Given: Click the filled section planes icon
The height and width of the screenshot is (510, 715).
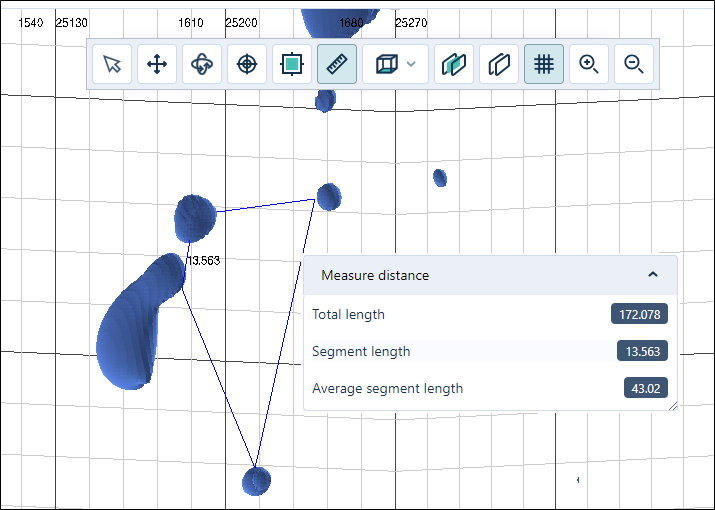Looking at the screenshot, I should (x=454, y=64).
